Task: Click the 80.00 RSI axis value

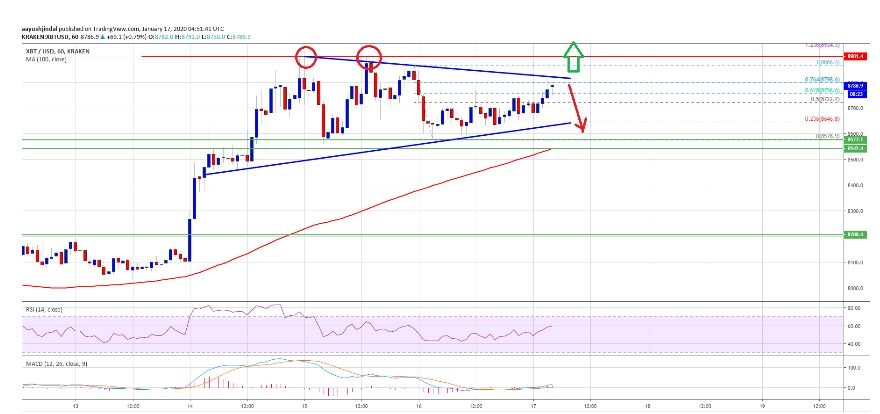Action: [x=852, y=308]
